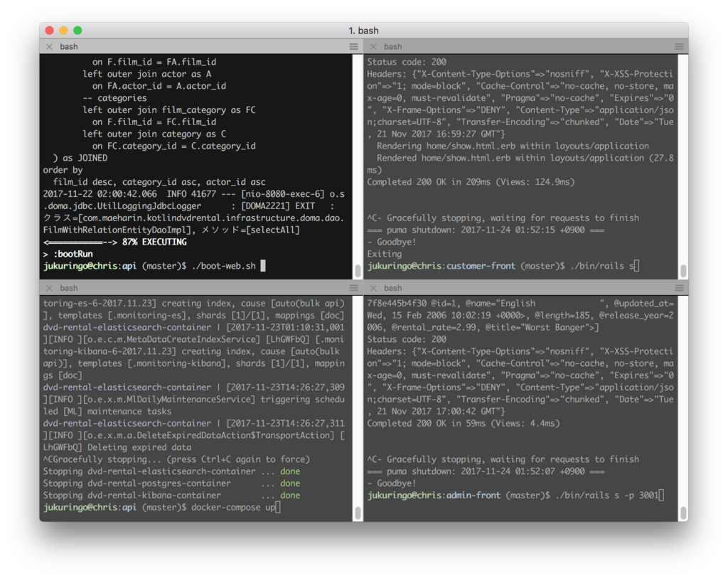The image size is (728, 578).
Task: Click 'puma shutdown: 2017-11-24 01:52:15' line
Action: [486, 230]
